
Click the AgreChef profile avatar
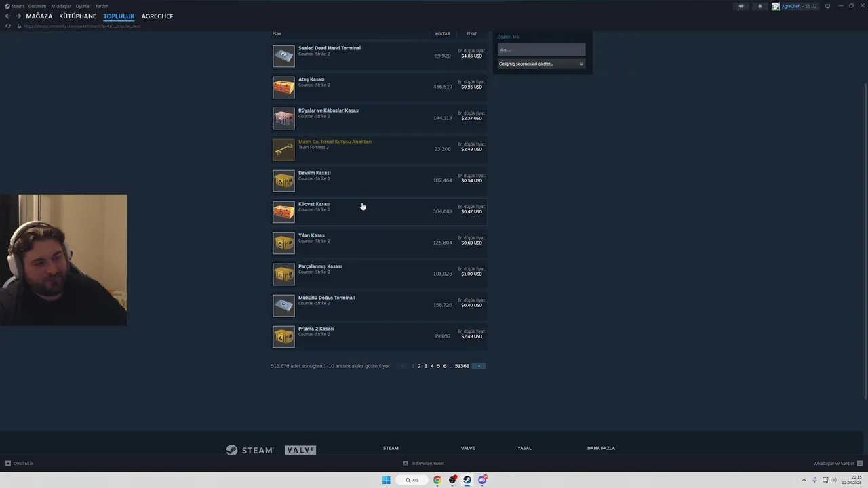[x=776, y=6]
